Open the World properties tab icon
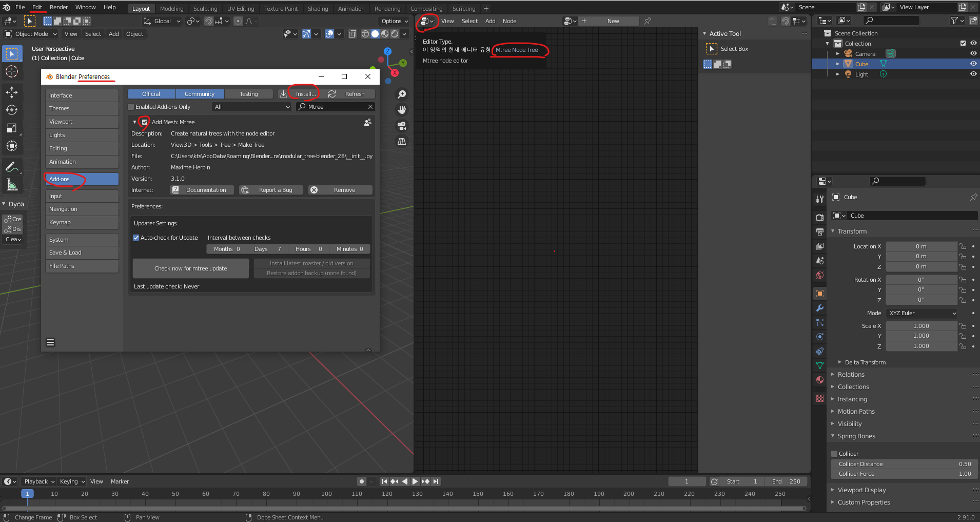Screen dimensions: 980x522 pos(820,275)
